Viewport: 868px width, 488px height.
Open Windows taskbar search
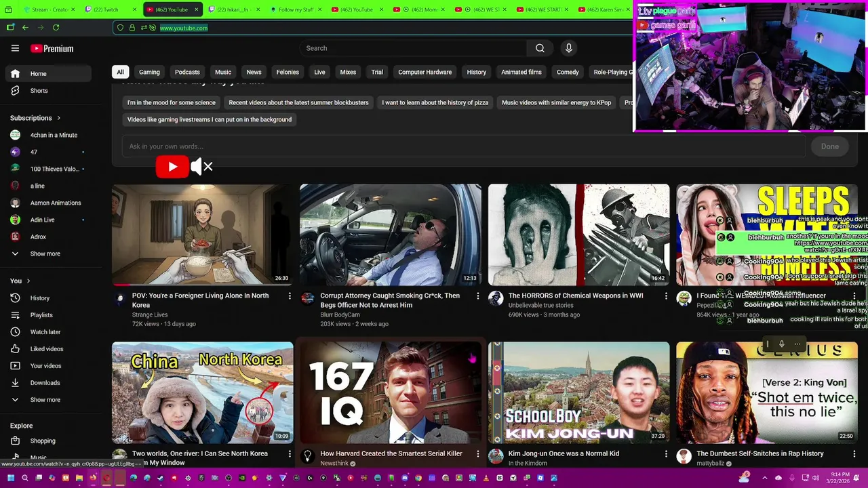tap(25, 478)
